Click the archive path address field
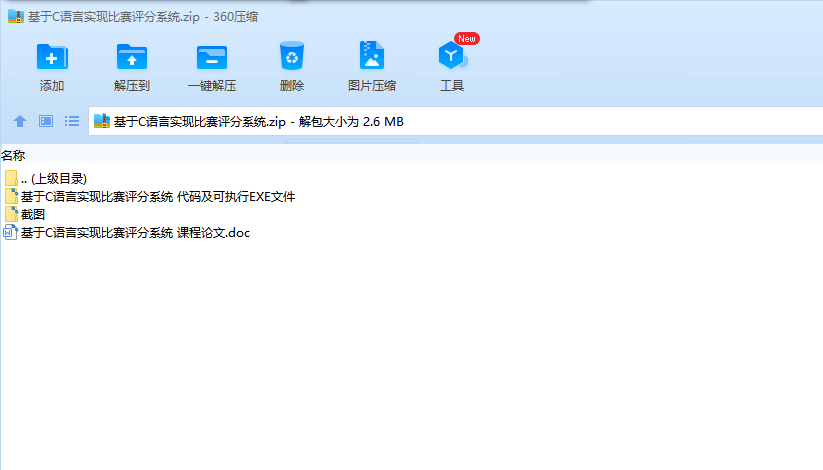Screen dimensions: 823x470 tap(456, 121)
